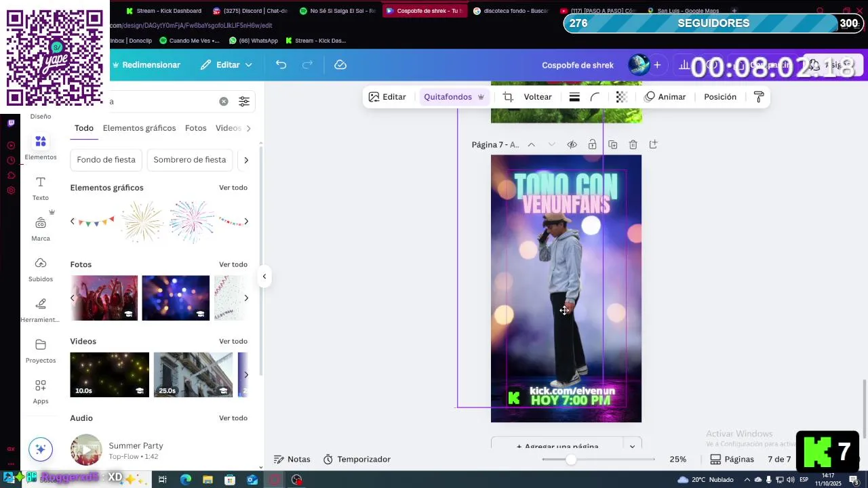
Task: Select the Todo tab
Action: click(x=84, y=128)
